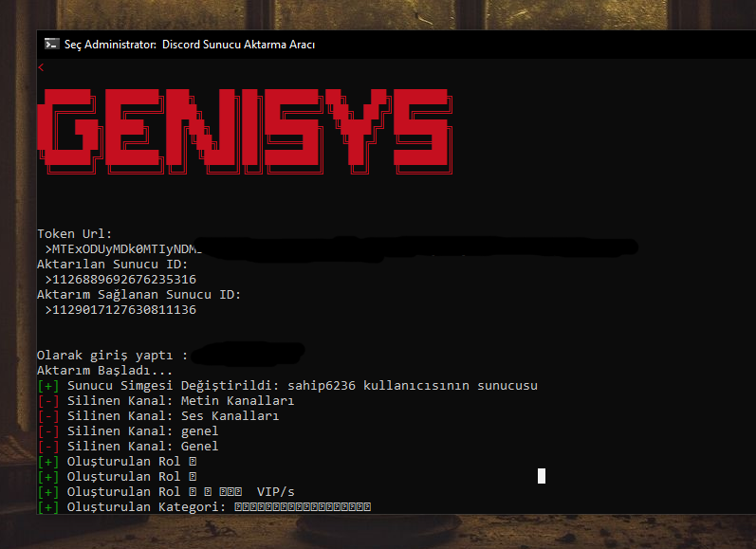
Task: Click the 'Oluşturulan Kategori:' log line
Action: (204, 507)
